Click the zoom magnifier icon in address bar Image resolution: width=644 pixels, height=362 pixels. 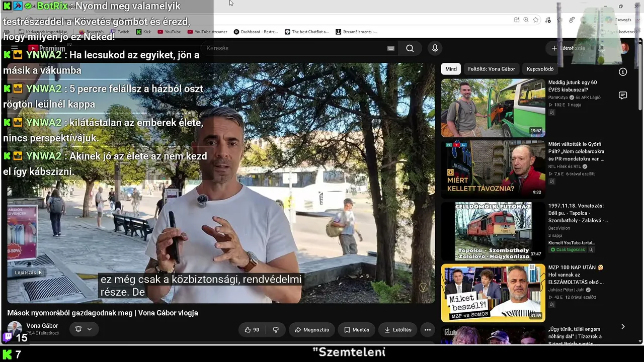(x=526, y=20)
